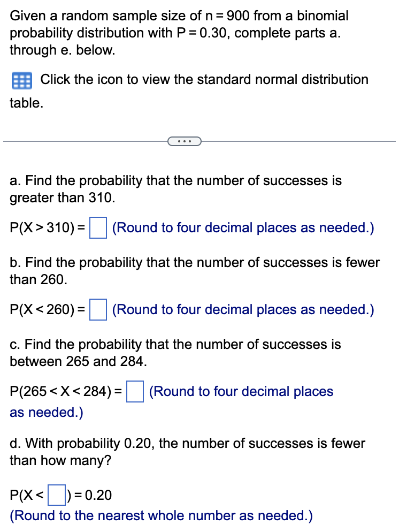The image size is (399, 532).
Task: Select the 'Round to four decimal places' text in part b
Action: (x=242, y=309)
